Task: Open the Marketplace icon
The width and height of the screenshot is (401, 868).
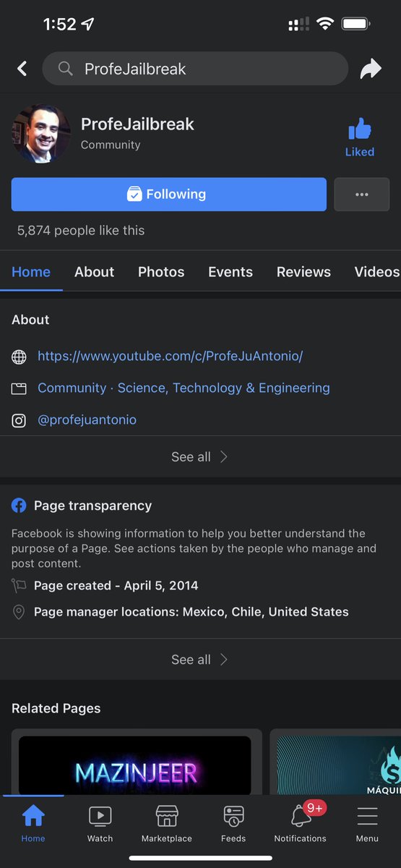Action: (167, 817)
